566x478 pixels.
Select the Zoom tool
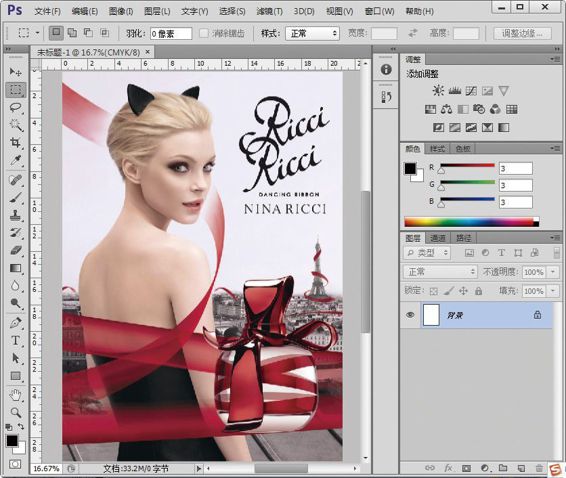pos(15,412)
